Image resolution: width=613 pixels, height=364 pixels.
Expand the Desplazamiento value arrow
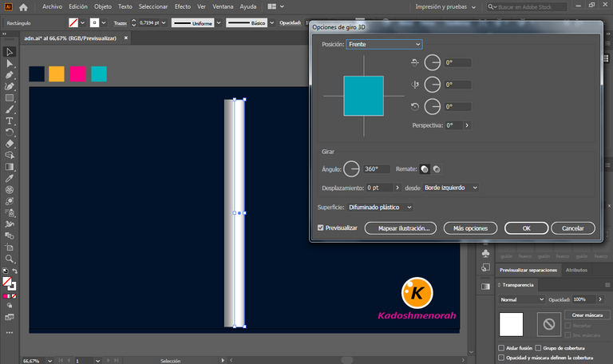(397, 188)
